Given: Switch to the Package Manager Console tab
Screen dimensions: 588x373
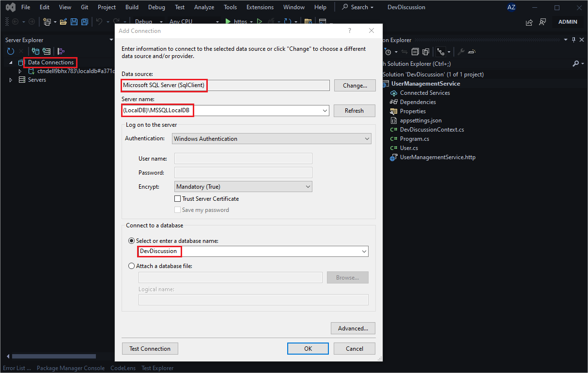Looking at the screenshot, I should click(x=71, y=368).
